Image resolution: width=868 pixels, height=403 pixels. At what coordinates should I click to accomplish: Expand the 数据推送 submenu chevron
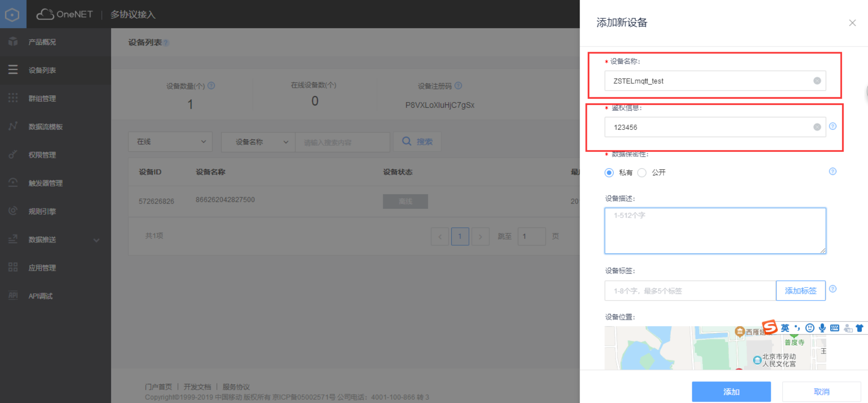[96, 240]
